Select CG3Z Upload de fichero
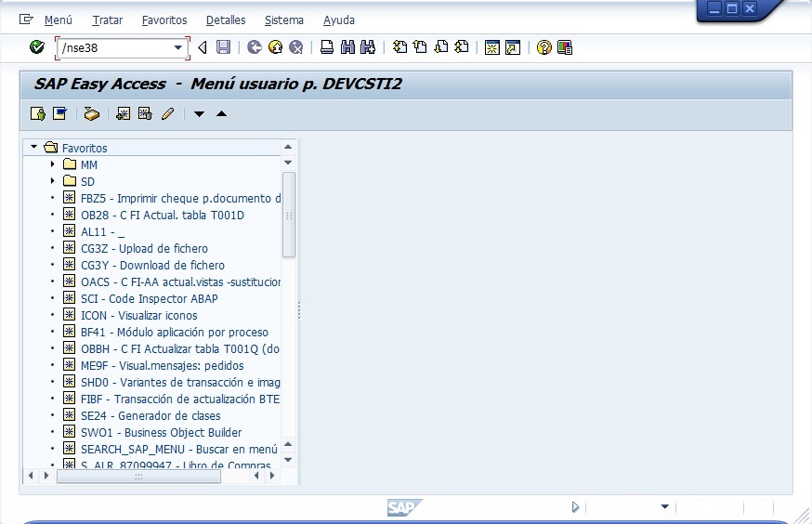The width and height of the screenshot is (812, 524). coord(144,249)
